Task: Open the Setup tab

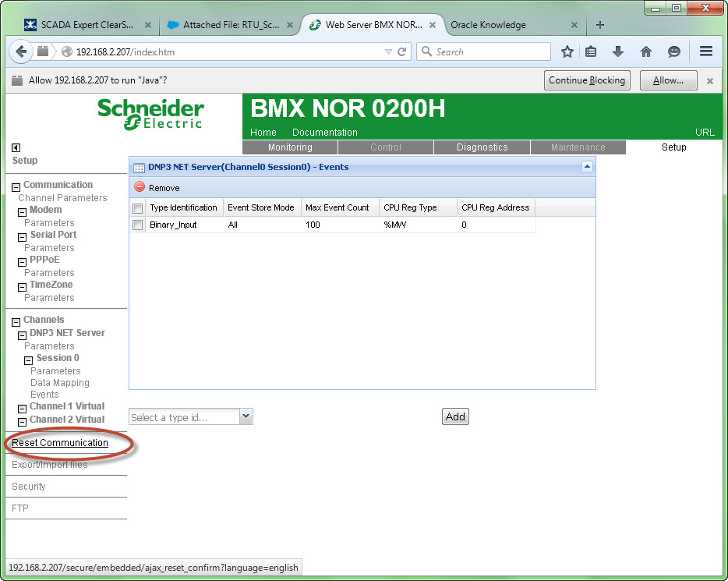Action: pyautogui.click(x=673, y=147)
